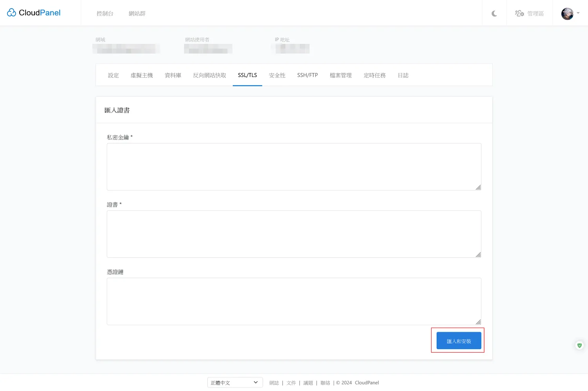Click the 證書 textarea resize handle
The image size is (588, 391).
478,255
